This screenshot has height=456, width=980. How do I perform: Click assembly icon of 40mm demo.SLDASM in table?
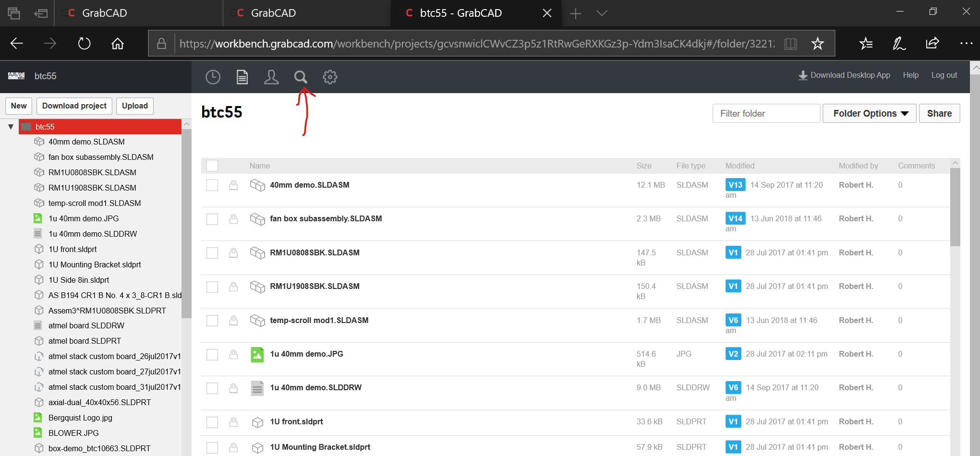tap(257, 185)
